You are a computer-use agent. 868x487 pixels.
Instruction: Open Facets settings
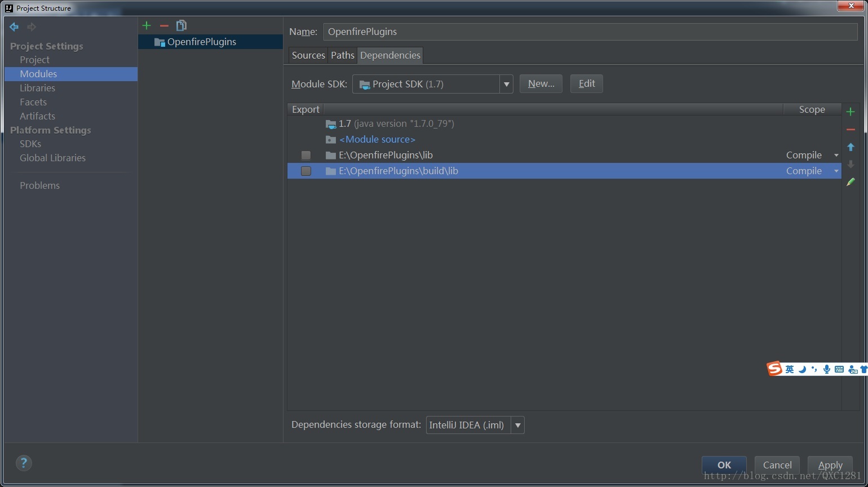coord(33,102)
